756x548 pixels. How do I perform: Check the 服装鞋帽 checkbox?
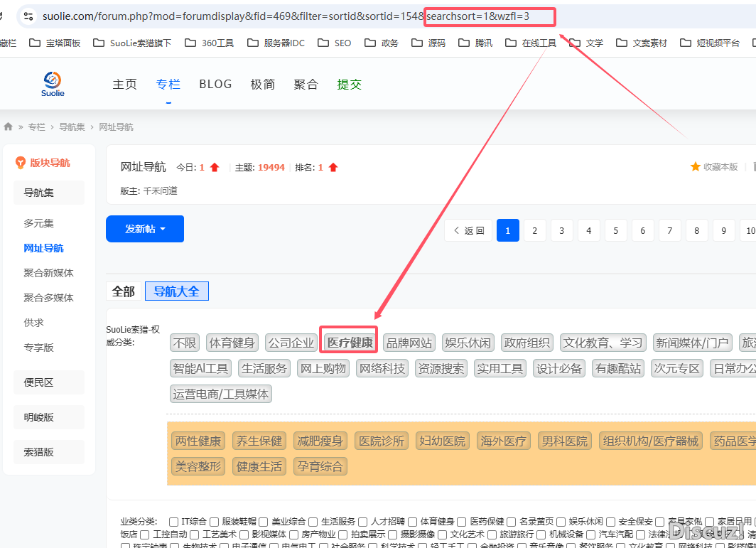pyautogui.click(x=215, y=522)
